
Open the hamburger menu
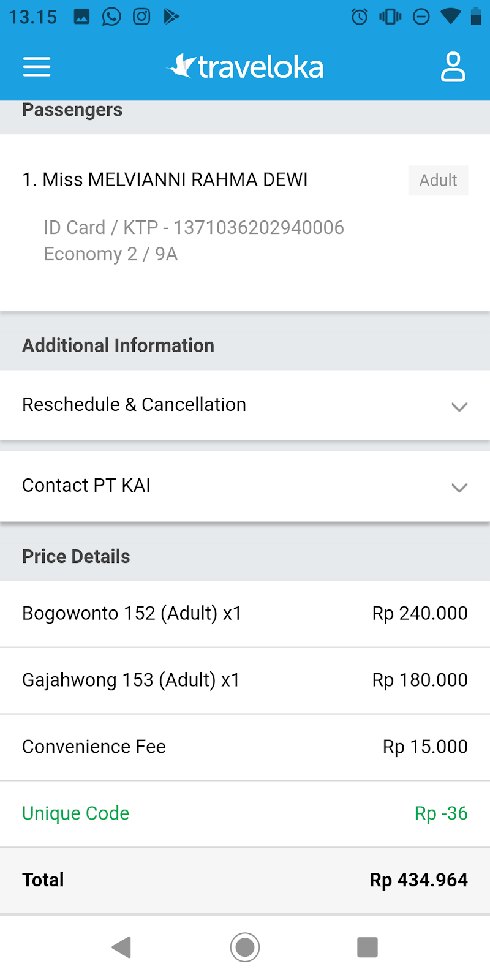click(x=37, y=67)
